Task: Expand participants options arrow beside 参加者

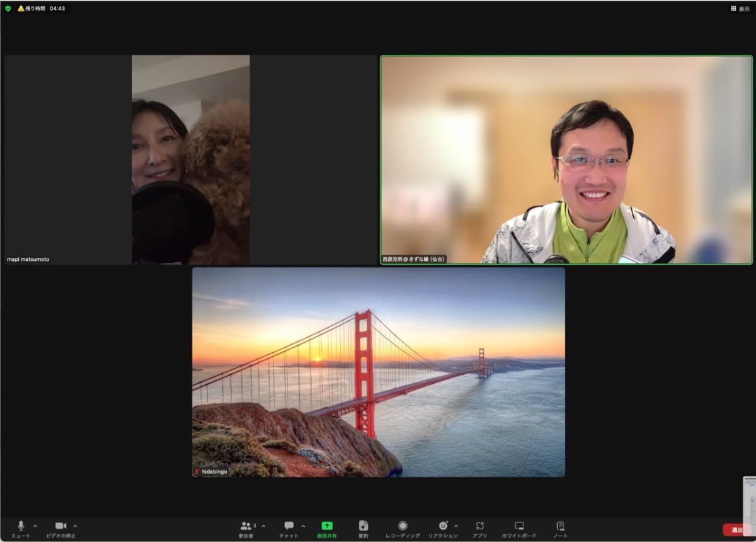Action: point(263,526)
